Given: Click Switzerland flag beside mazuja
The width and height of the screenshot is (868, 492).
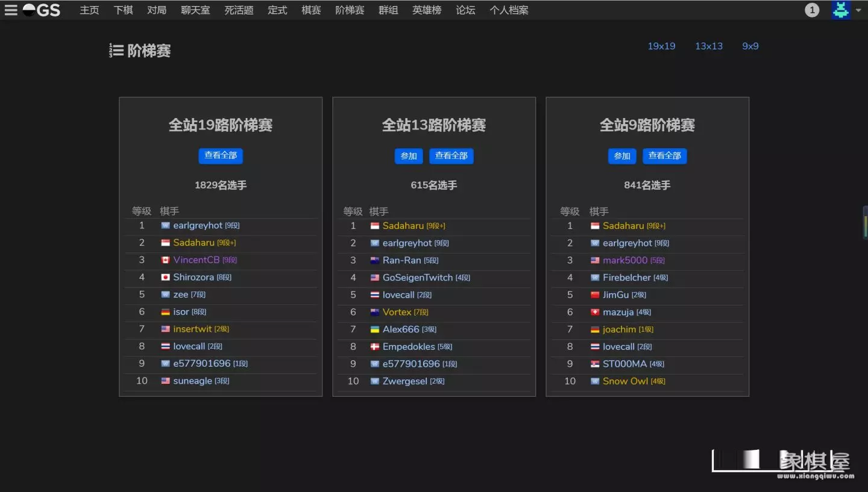Looking at the screenshot, I should [x=595, y=313].
